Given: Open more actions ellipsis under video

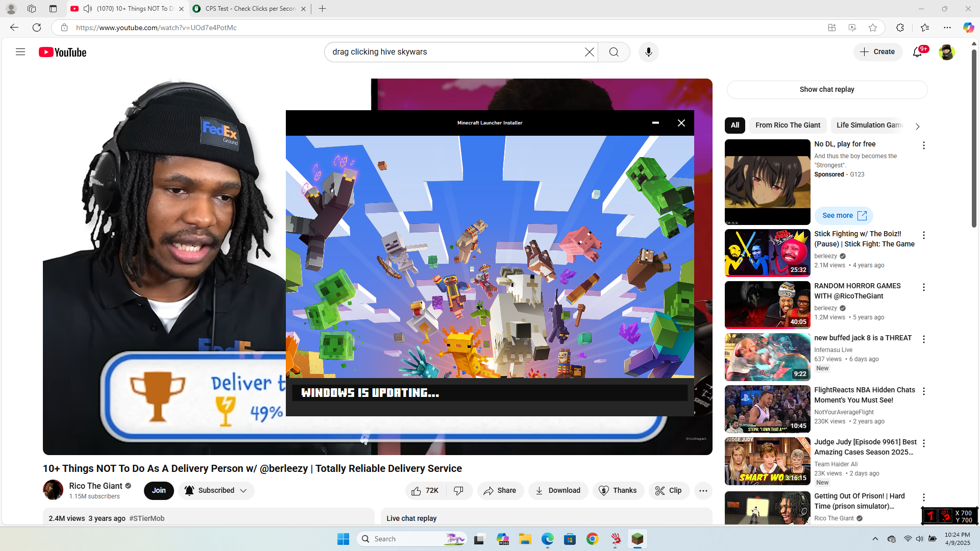Looking at the screenshot, I should click(703, 490).
